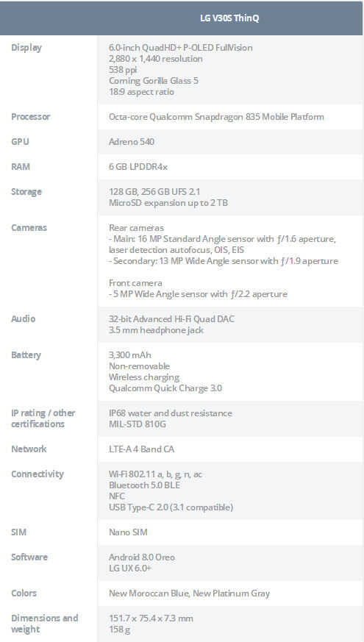Click the Front camera heading text

(135, 283)
